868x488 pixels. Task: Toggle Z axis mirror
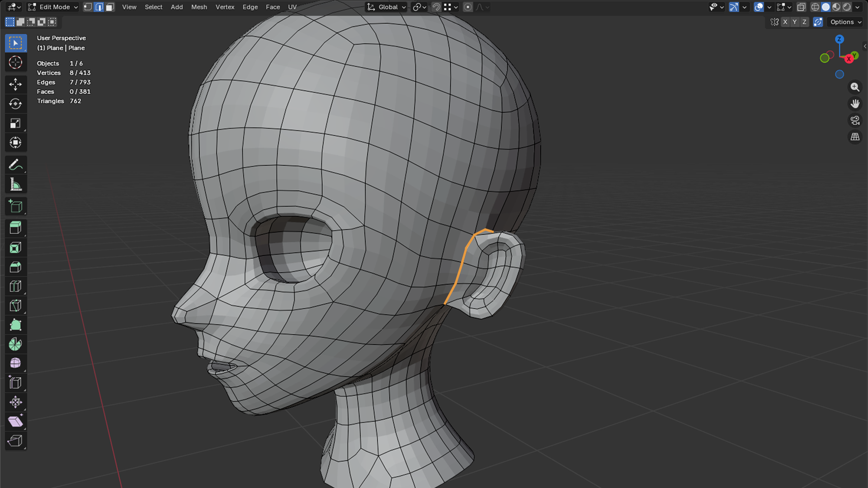tap(804, 22)
